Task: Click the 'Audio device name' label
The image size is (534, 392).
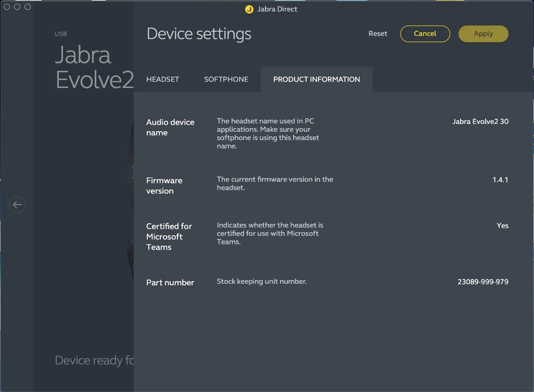Action: click(170, 128)
